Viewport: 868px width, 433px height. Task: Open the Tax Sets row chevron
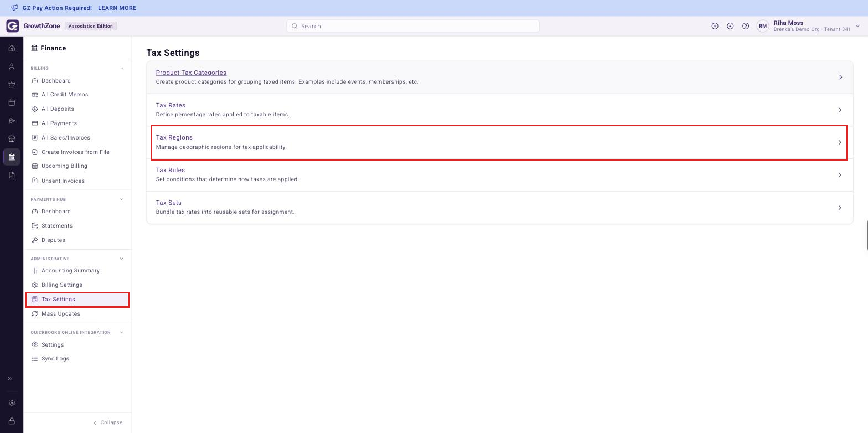coord(840,208)
